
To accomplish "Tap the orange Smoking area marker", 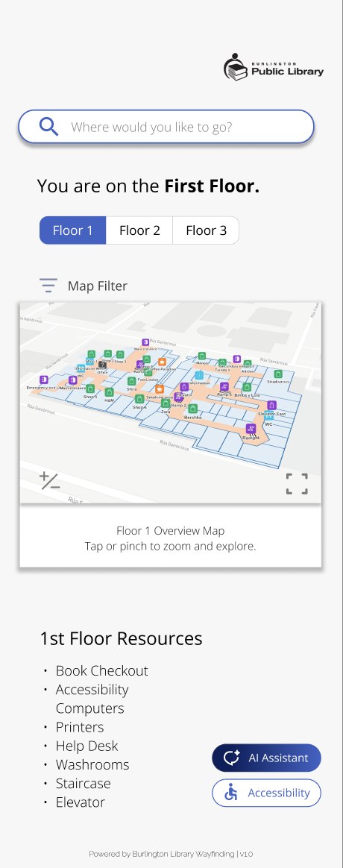I will pos(160,389).
